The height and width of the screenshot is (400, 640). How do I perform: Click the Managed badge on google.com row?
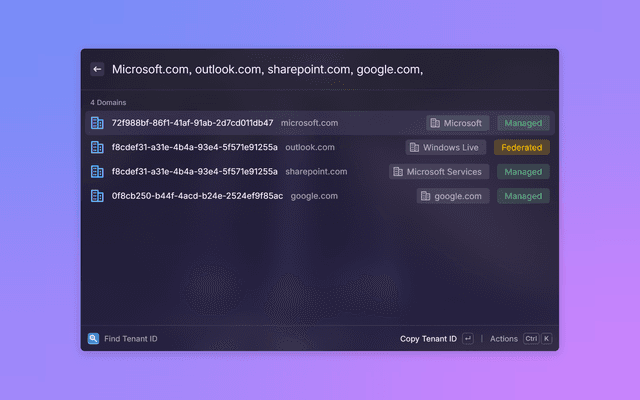(523, 196)
